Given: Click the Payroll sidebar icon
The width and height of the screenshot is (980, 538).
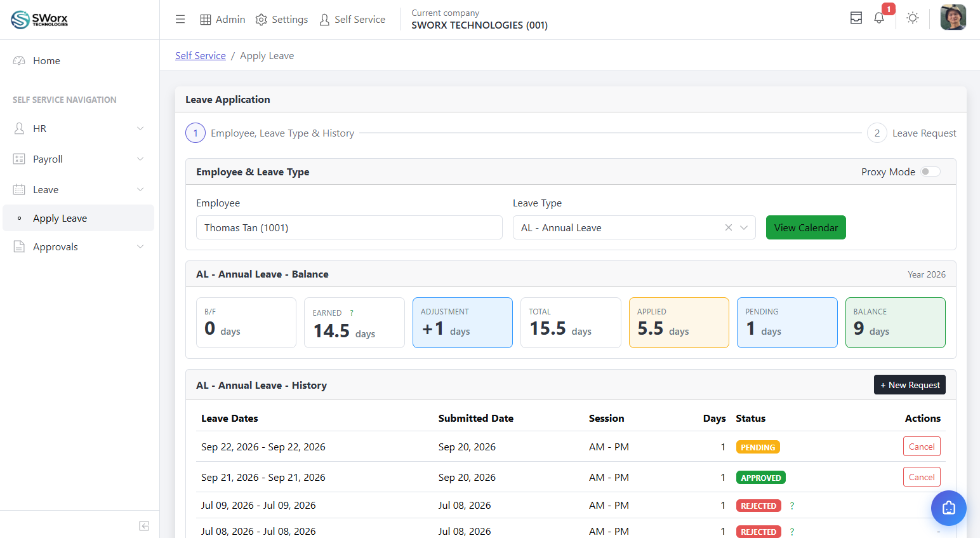Looking at the screenshot, I should [x=19, y=159].
